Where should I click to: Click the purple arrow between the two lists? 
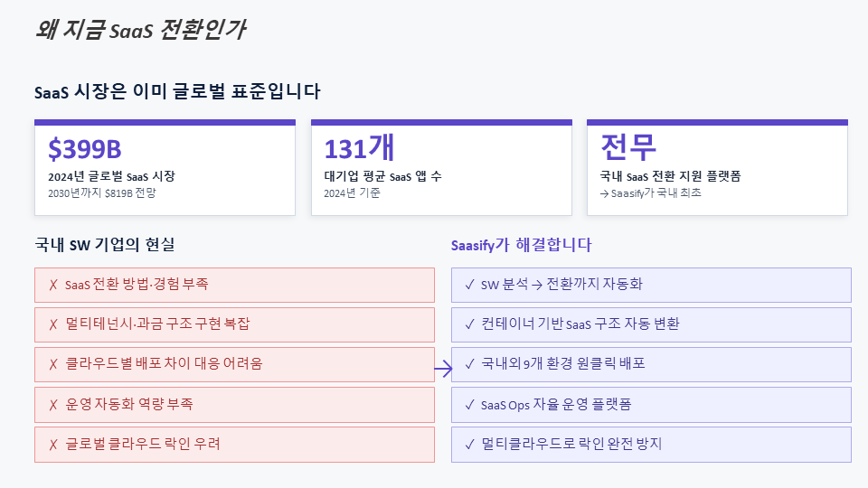click(x=443, y=369)
